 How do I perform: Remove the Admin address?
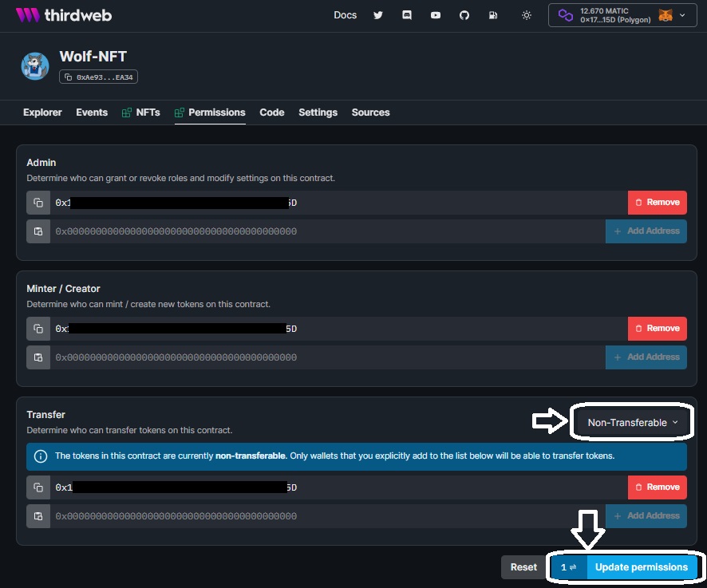tap(658, 203)
